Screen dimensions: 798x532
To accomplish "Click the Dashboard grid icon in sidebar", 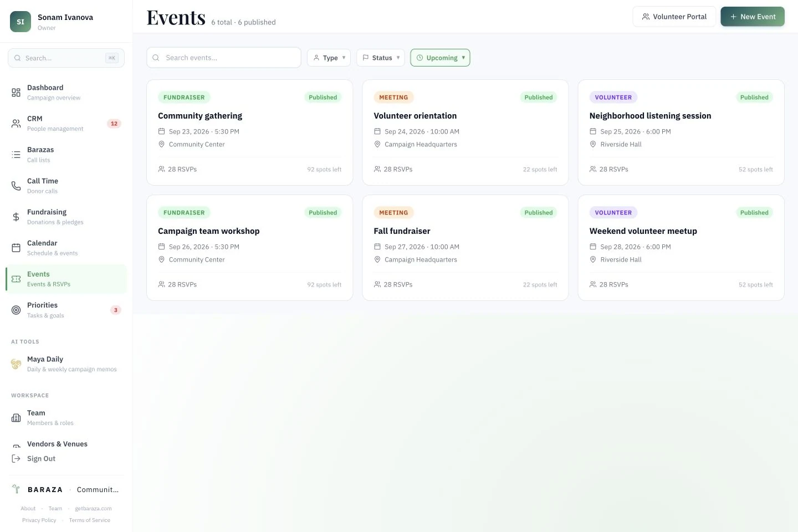I will click(16, 93).
